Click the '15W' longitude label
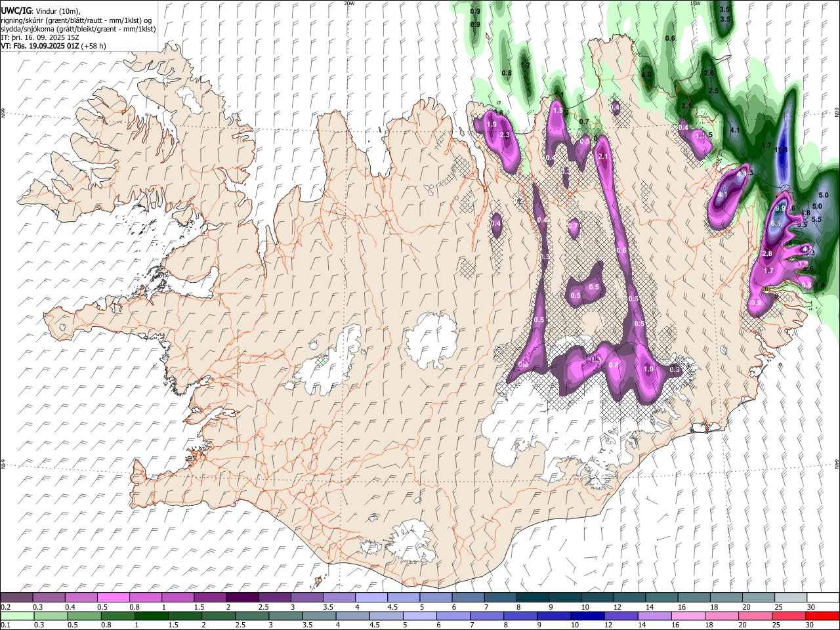 pos(695,3)
